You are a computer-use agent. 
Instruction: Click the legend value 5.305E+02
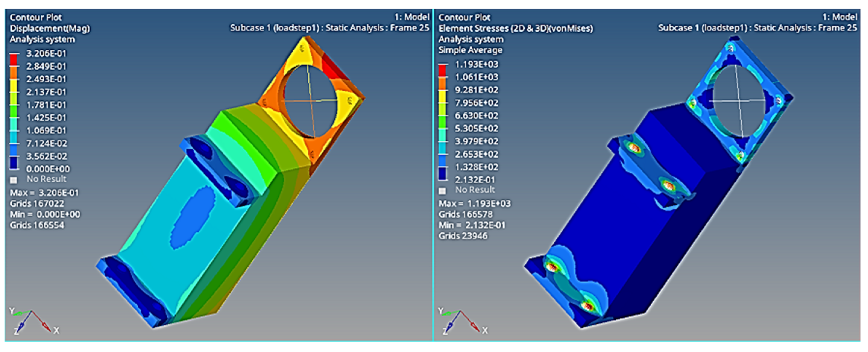pos(477,128)
